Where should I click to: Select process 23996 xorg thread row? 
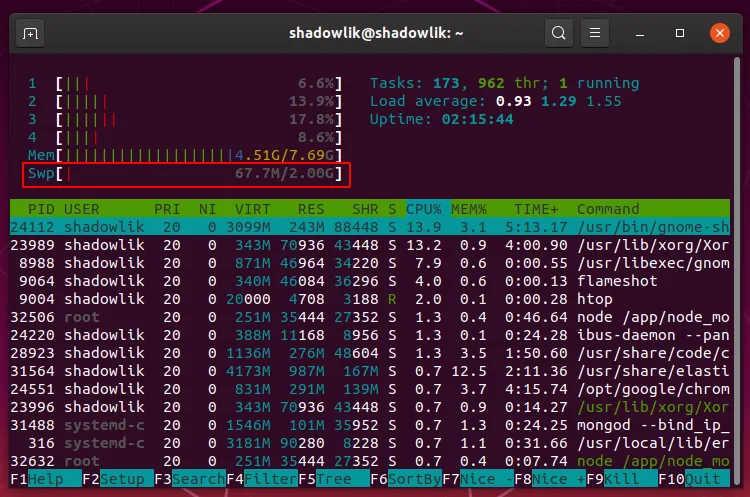tap(370, 407)
